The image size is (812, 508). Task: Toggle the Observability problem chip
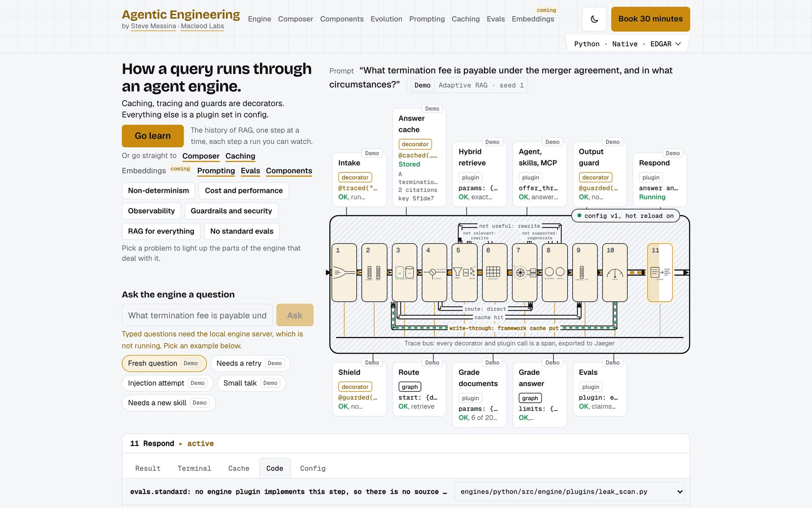pos(151,211)
